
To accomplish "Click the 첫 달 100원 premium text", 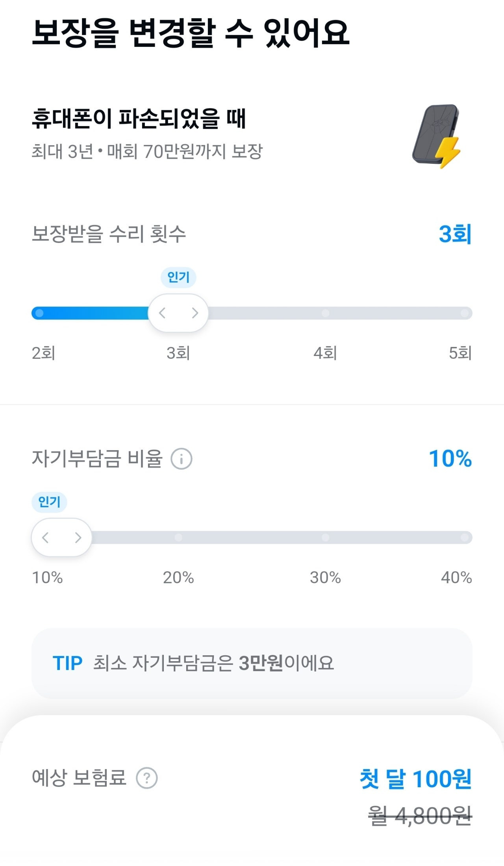I will [x=415, y=779].
